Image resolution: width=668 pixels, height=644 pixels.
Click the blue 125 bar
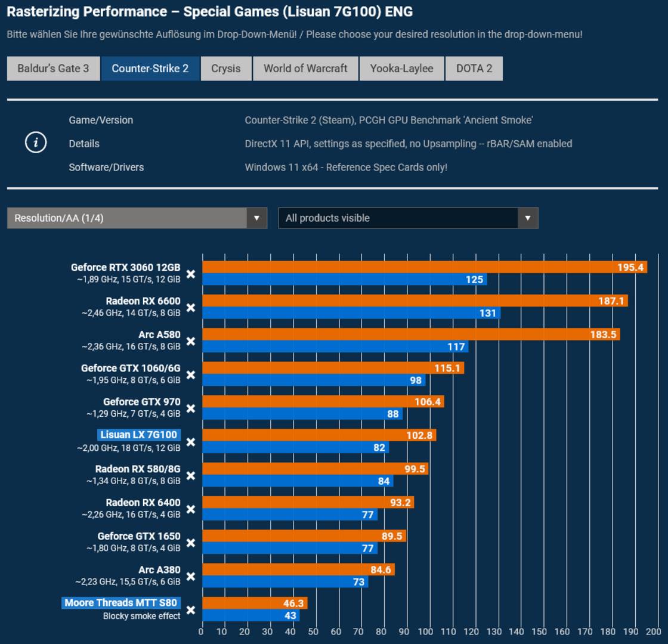345,280
